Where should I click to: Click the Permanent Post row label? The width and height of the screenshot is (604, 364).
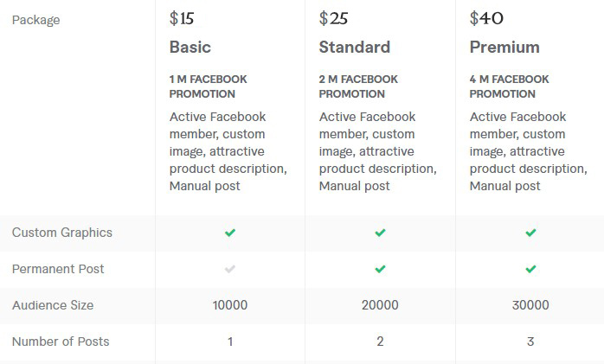tap(58, 269)
